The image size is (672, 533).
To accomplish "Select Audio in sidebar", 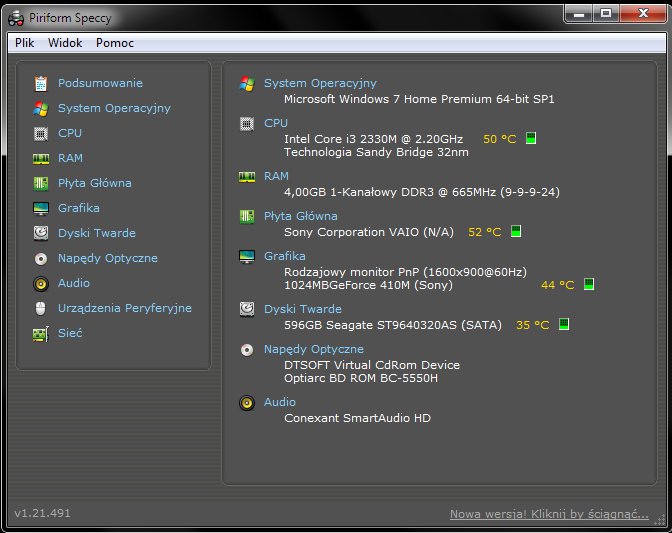I will (x=74, y=283).
